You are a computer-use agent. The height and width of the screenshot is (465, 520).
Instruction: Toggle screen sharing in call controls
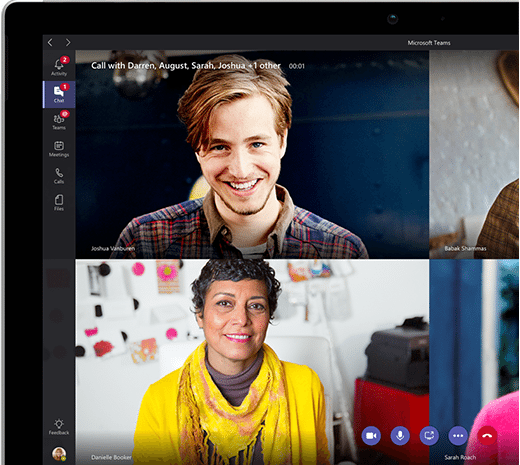(x=429, y=436)
